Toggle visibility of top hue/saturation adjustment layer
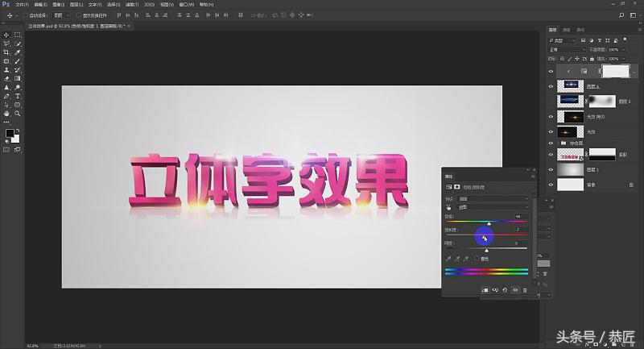This screenshot has height=349, width=644. [x=551, y=71]
